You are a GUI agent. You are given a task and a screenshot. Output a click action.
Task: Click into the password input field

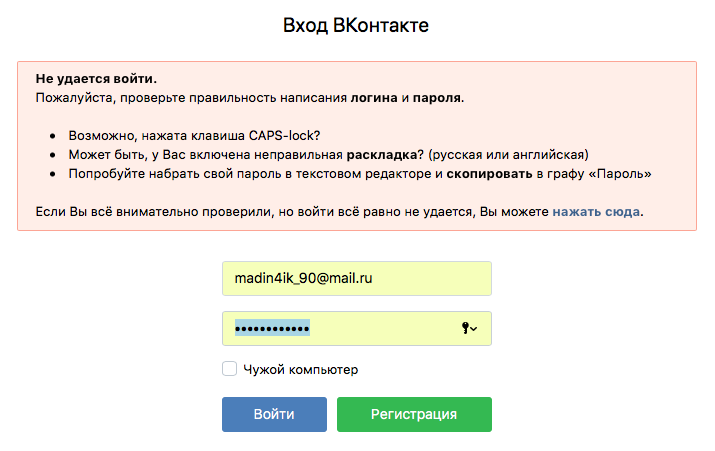click(380, 328)
